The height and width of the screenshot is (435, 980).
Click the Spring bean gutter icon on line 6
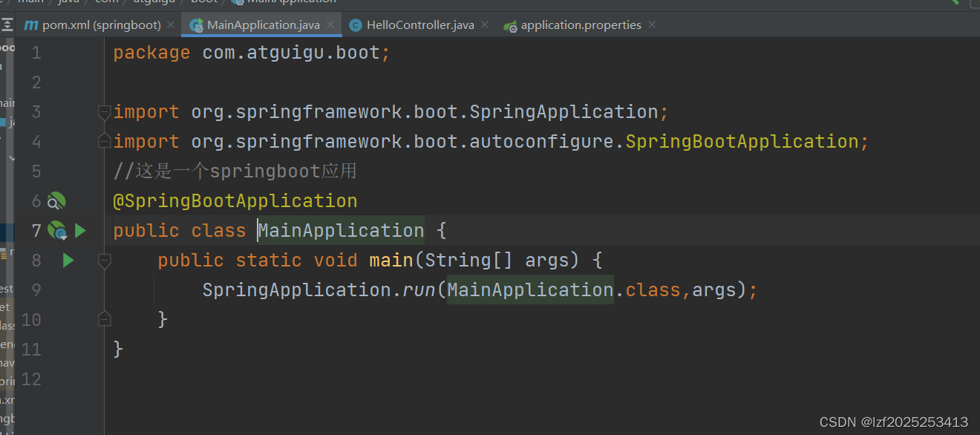tap(56, 200)
